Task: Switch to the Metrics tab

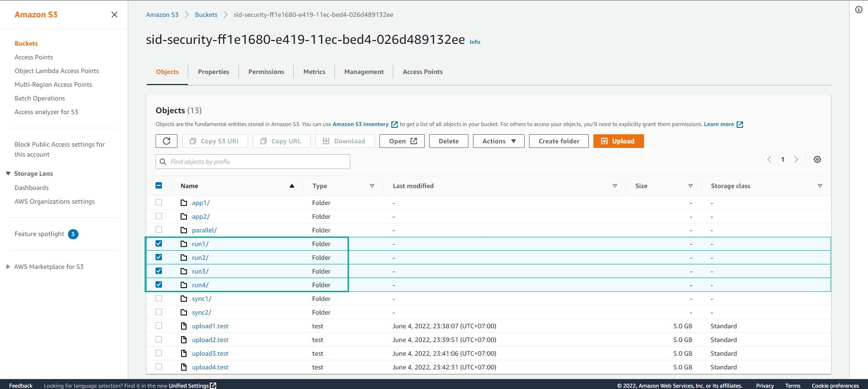Action: pos(314,72)
